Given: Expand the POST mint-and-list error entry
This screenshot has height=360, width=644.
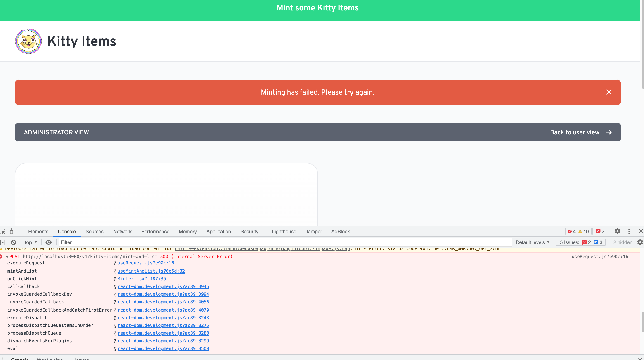Looking at the screenshot, I should (7, 256).
